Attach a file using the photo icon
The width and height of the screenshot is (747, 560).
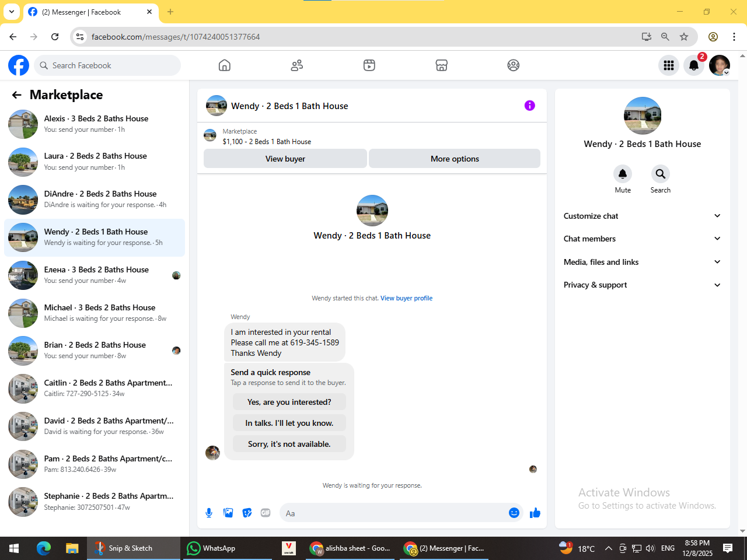tap(228, 513)
